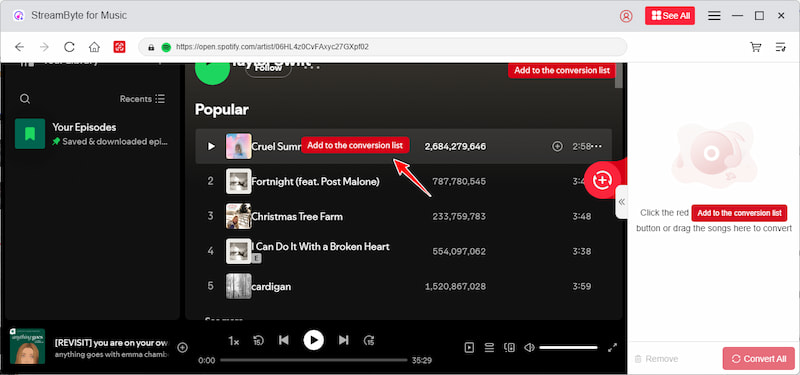
Task: Open the conversion task list icon
Action: tap(781, 47)
